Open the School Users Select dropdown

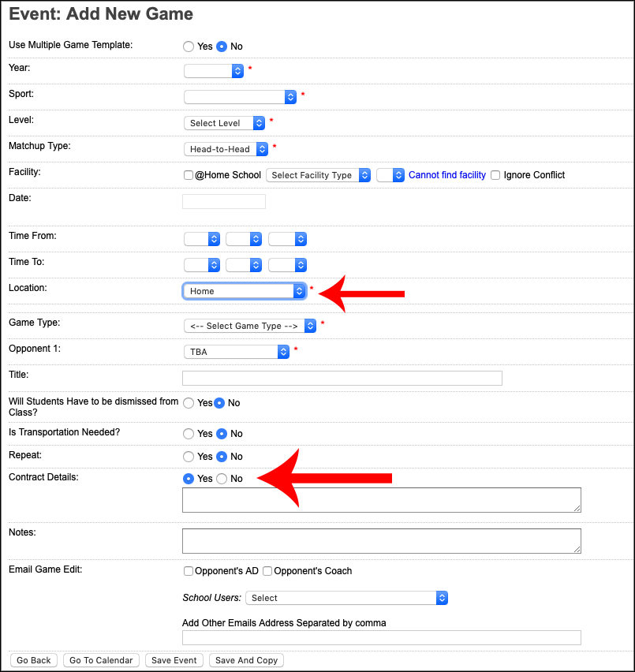point(346,598)
